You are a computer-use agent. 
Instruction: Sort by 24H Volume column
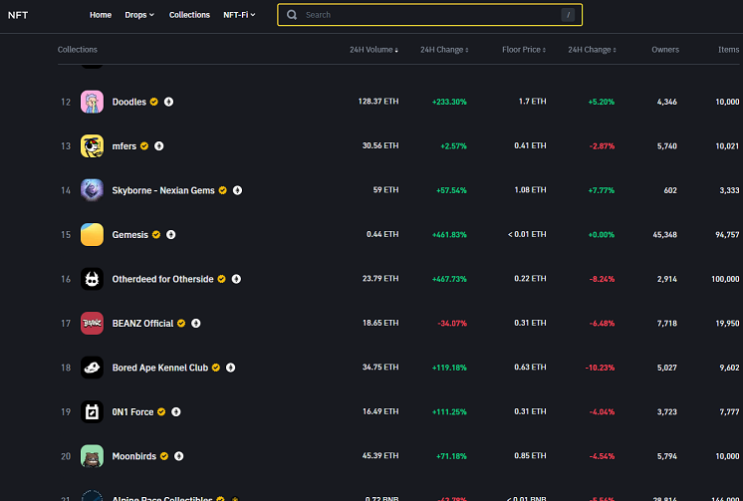point(374,50)
